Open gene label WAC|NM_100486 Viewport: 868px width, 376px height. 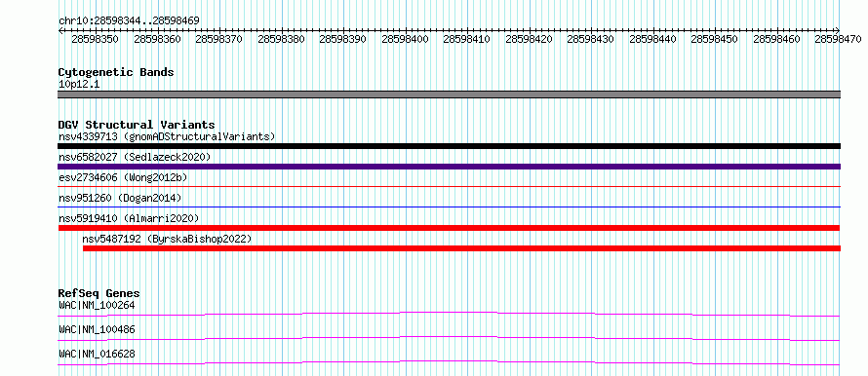tap(97, 329)
